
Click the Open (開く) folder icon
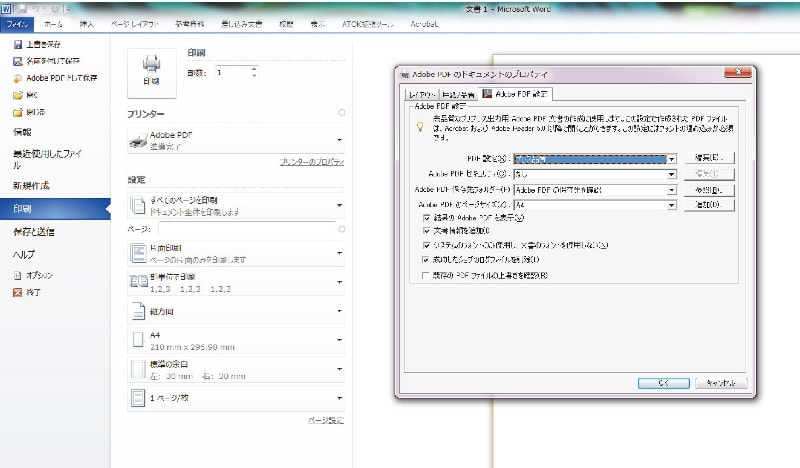pos(17,94)
